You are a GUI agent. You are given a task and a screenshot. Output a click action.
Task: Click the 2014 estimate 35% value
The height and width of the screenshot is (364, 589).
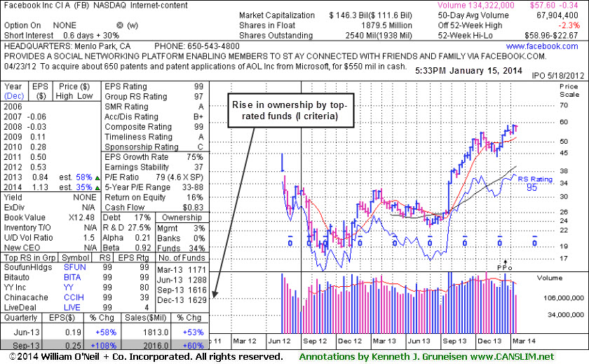pos(83,187)
